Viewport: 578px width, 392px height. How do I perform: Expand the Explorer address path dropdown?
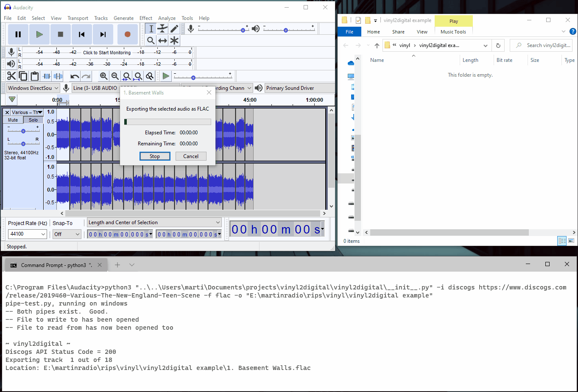(486, 45)
